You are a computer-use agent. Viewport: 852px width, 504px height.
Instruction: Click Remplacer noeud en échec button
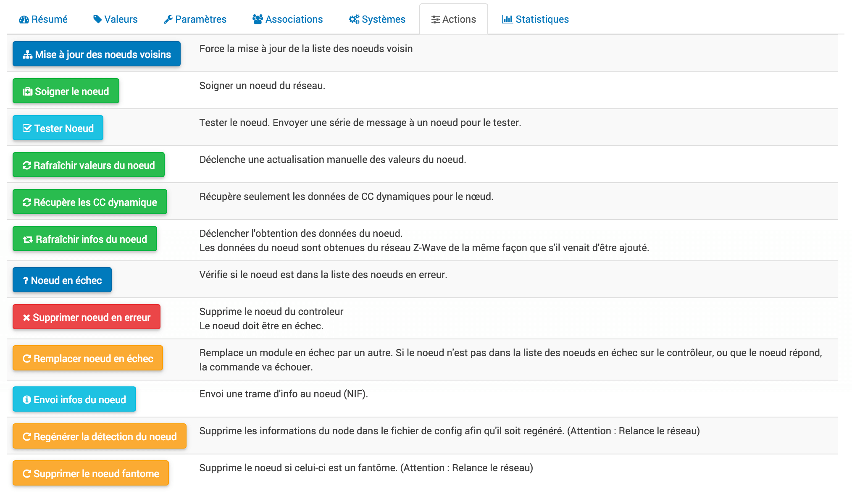(88, 358)
